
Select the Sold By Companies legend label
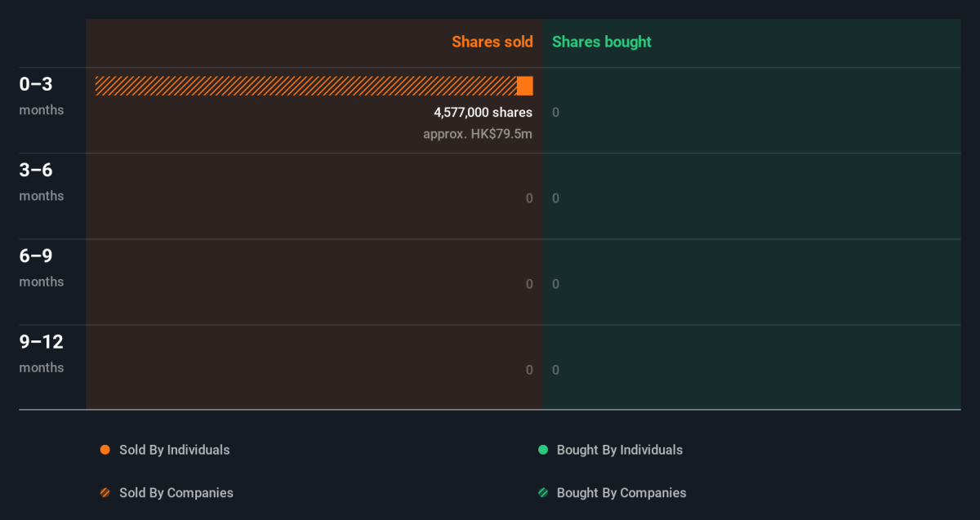(176, 493)
